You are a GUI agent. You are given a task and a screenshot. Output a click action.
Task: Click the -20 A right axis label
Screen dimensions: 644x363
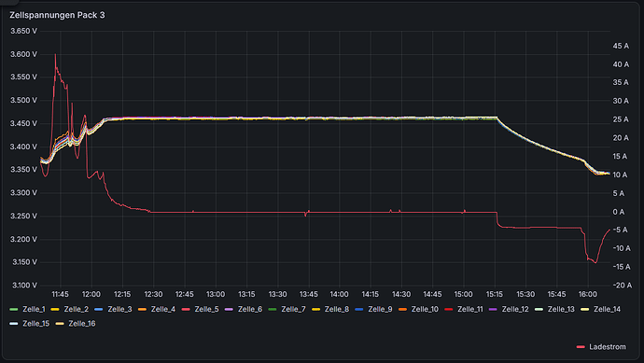[623, 286]
